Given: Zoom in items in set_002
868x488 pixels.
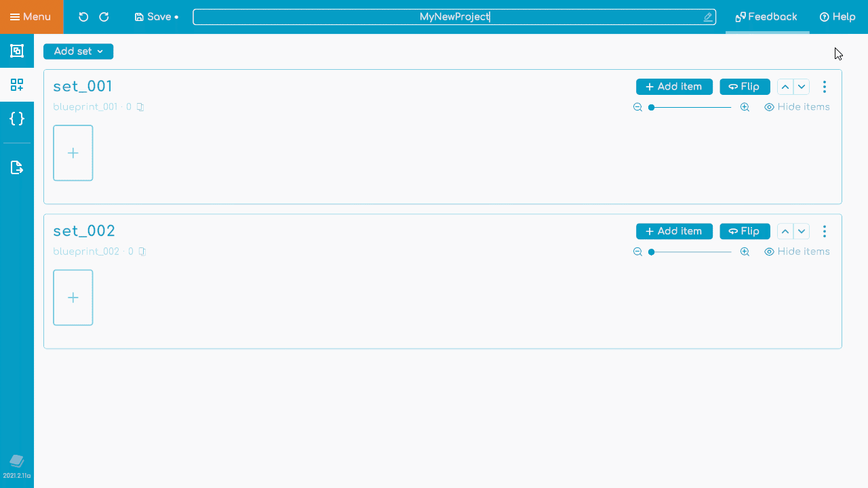Looking at the screenshot, I should (x=745, y=251).
